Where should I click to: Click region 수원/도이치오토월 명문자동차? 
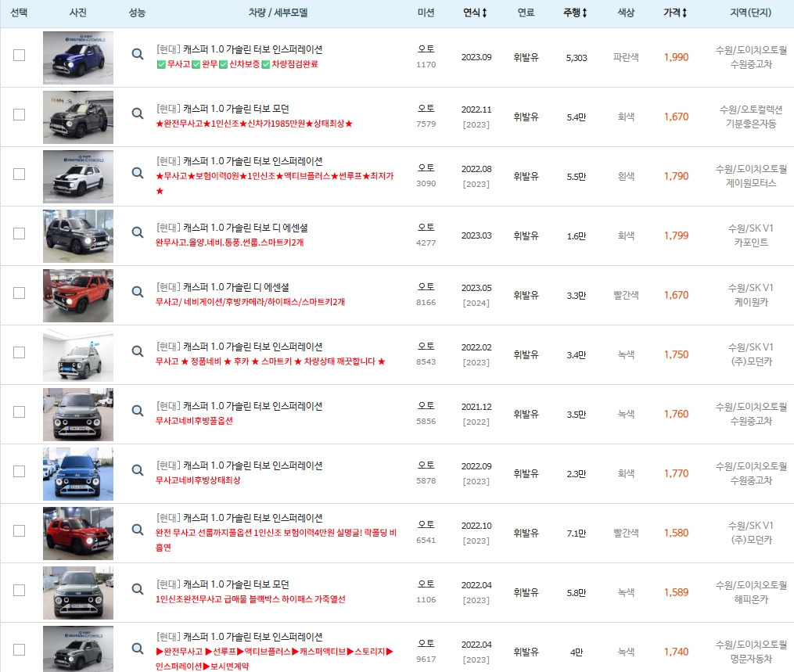(751, 652)
